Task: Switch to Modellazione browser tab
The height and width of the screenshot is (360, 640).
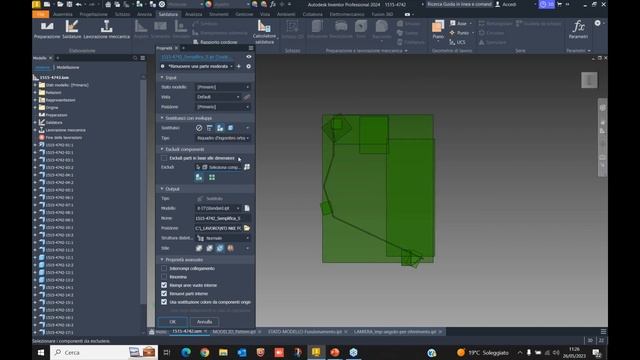Action: pyautogui.click(x=68, y=67)
